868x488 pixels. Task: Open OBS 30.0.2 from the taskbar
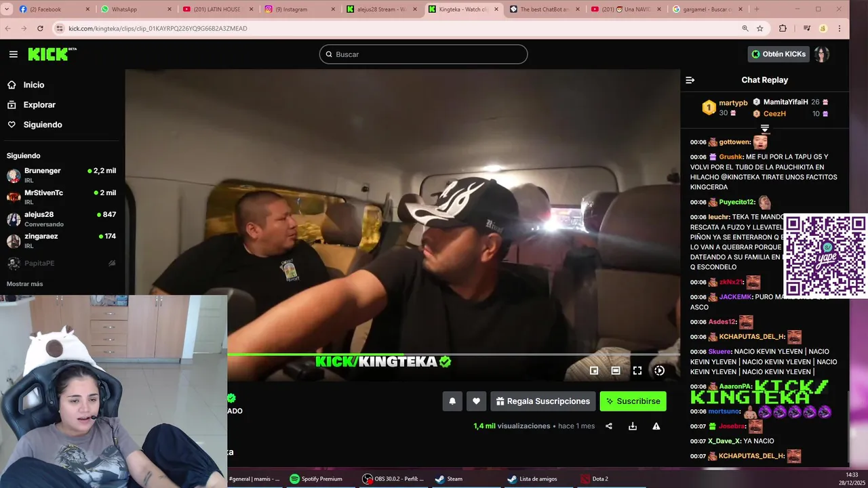pyautogui.click(x=393, y=479)
